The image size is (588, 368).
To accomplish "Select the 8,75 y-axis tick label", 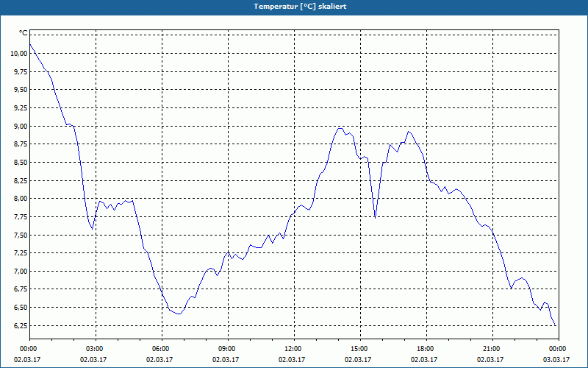I will (x=21, y=144).
